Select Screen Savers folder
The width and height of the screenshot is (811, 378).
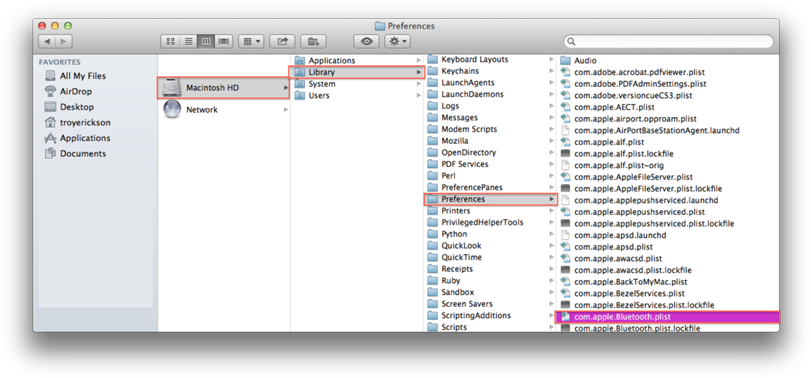490,304
